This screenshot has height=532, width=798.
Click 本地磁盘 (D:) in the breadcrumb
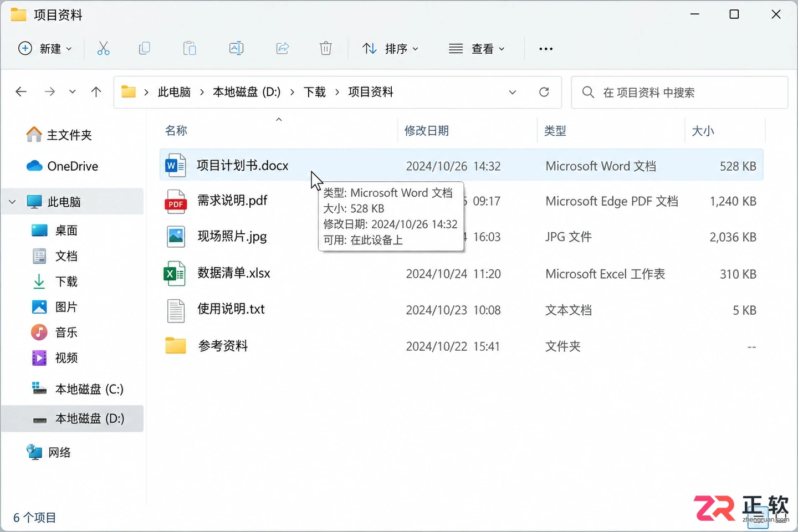[247, 92]
